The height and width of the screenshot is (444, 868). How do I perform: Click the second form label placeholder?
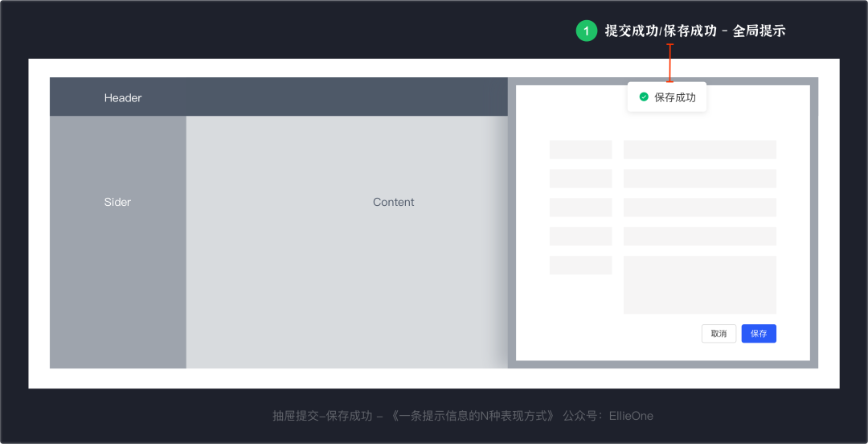coord(580,179)
